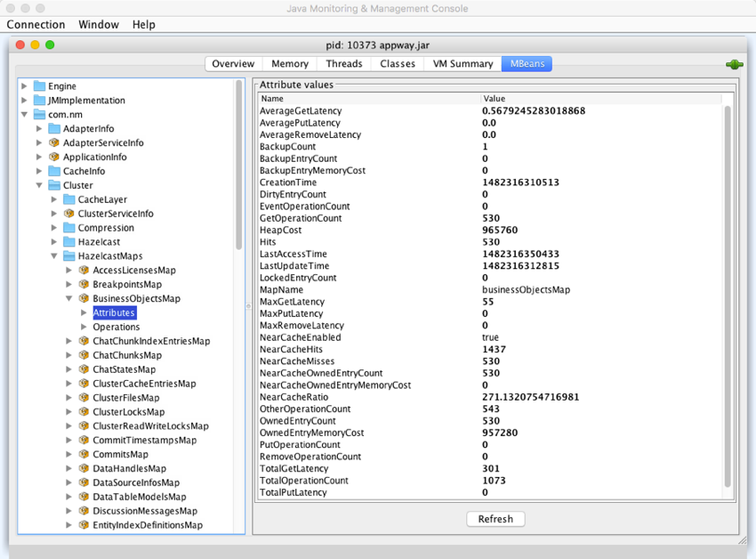756x559 pixels.
Task: Expand the JMImplementation node
Action: 25,101
